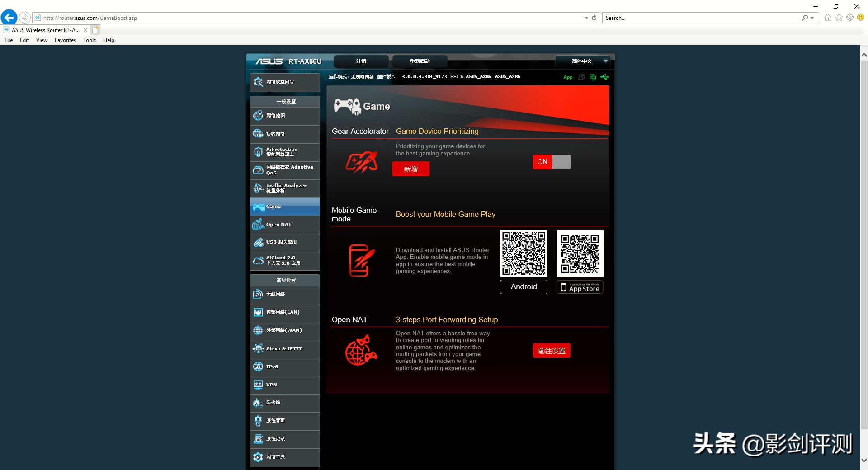Select the Game item in sidebar
Screen dimensions: 868x470
(x=284, y=207)
